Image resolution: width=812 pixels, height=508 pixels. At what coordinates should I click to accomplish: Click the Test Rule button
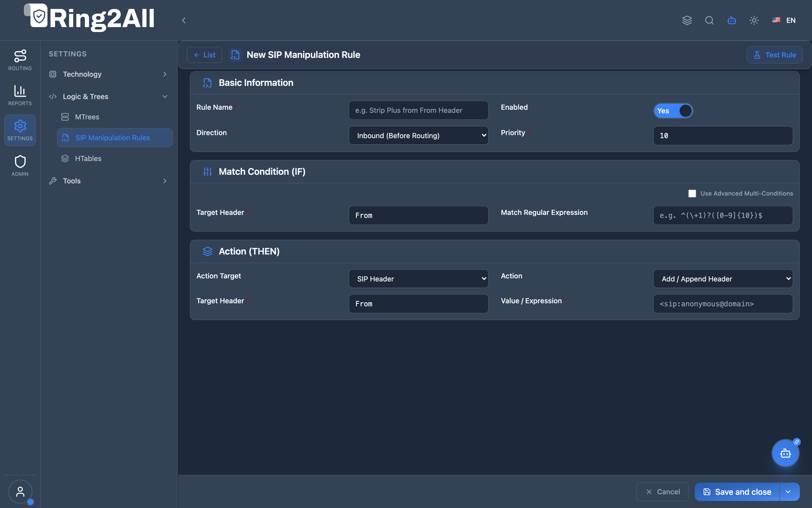click(x=774, y=55)
